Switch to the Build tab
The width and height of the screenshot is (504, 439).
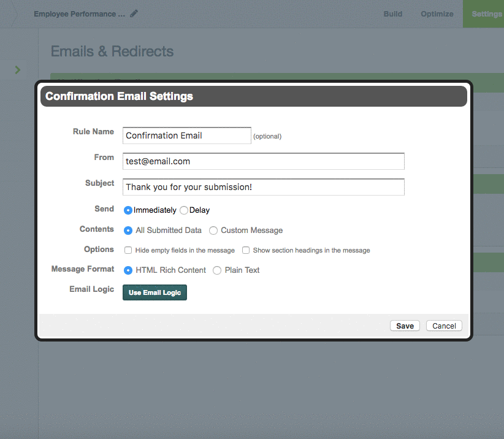(x=392, y=13)
